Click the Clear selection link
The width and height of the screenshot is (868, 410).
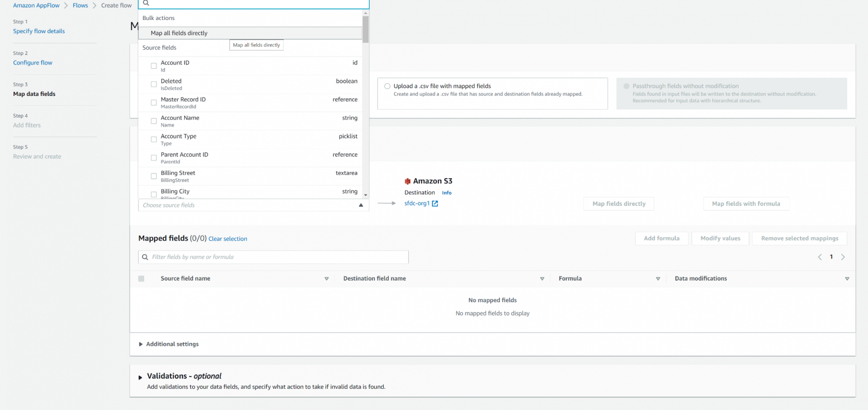coord(227,238)
